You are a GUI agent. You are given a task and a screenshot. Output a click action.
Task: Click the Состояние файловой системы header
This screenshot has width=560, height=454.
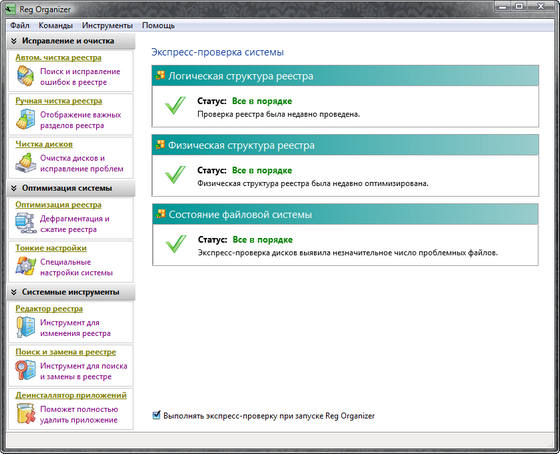(345, 214)
